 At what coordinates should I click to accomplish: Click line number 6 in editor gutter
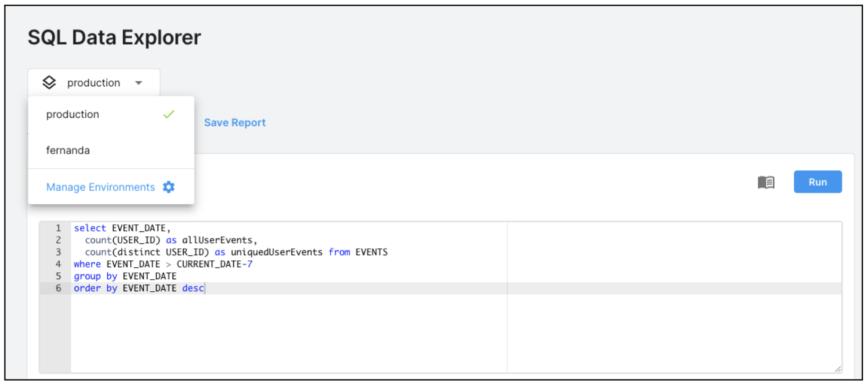click(x=58, y=288)
